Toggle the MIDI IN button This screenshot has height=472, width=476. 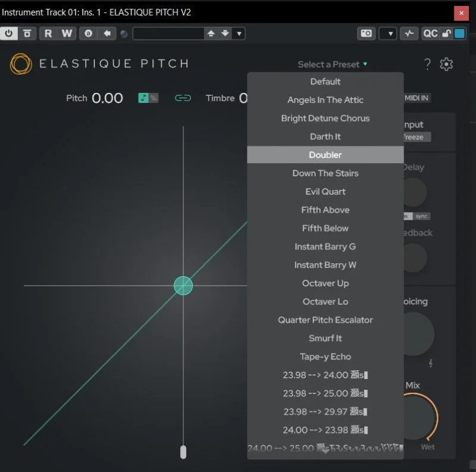417,98
